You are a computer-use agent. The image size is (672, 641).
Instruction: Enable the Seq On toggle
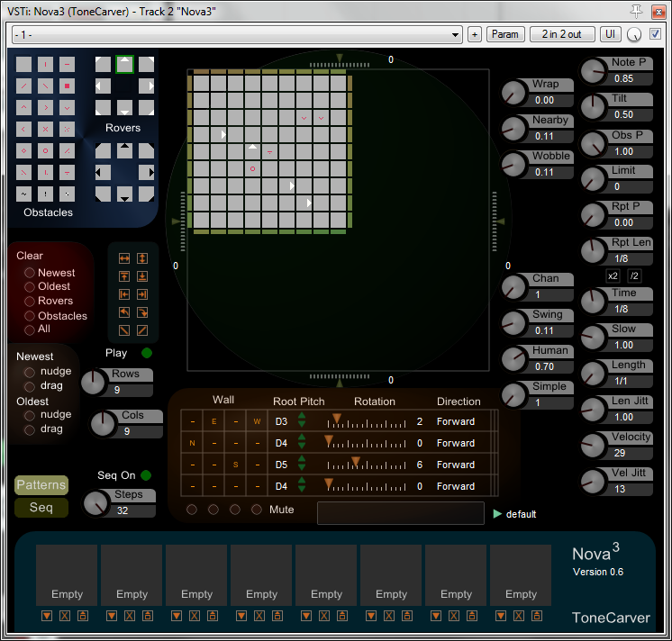pyautogui.click(x=146, y=475)
